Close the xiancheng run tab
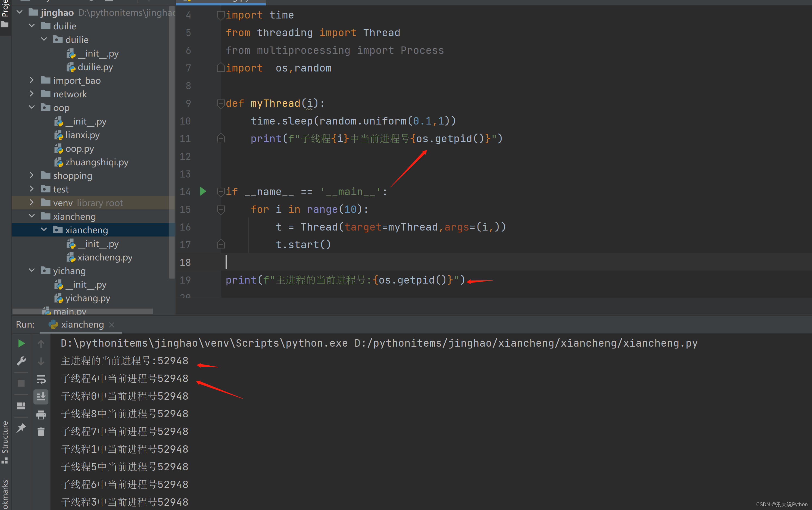The width and height of the screenshot is (812, 510). tap(112, 325)
